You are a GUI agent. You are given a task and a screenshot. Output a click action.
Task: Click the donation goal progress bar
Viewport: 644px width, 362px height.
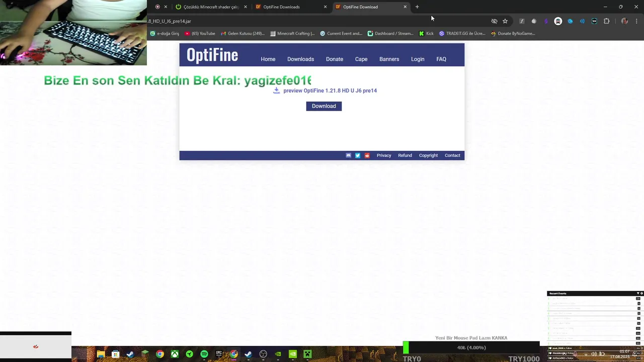pyautogui.click(x=471, y=347)
